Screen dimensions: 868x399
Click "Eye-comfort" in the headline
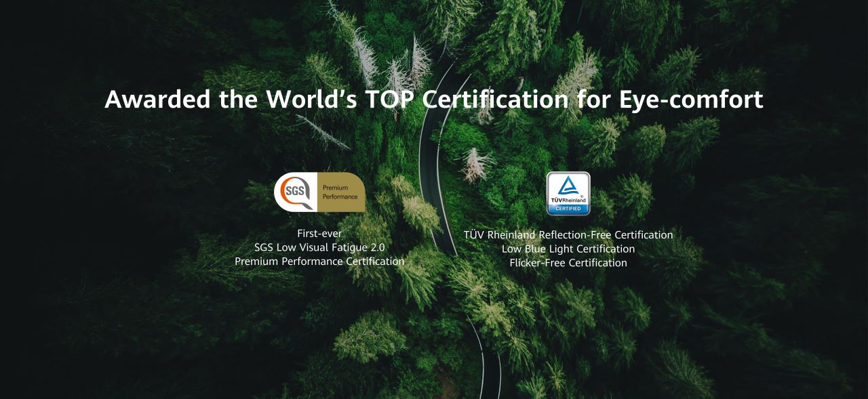tap(691, 100)
